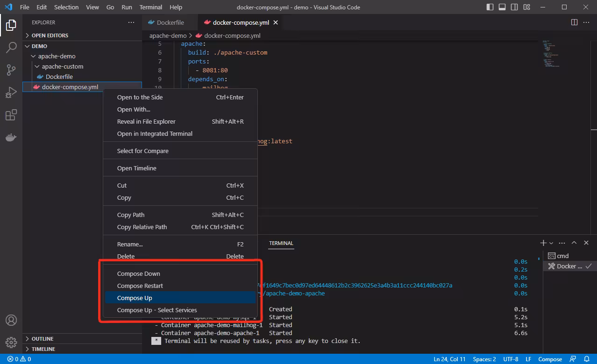
Task: Select the TERMINAL panel tab
Action: (281, 243)
